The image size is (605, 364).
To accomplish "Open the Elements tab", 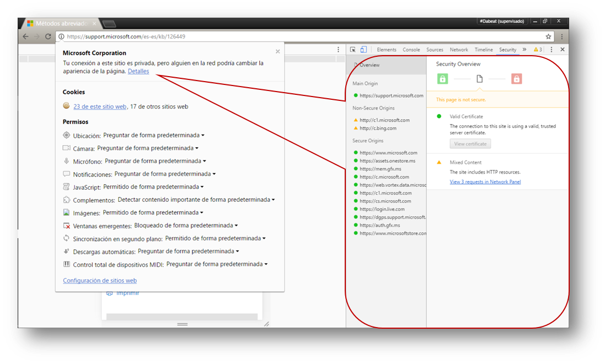I will [387, 50].
